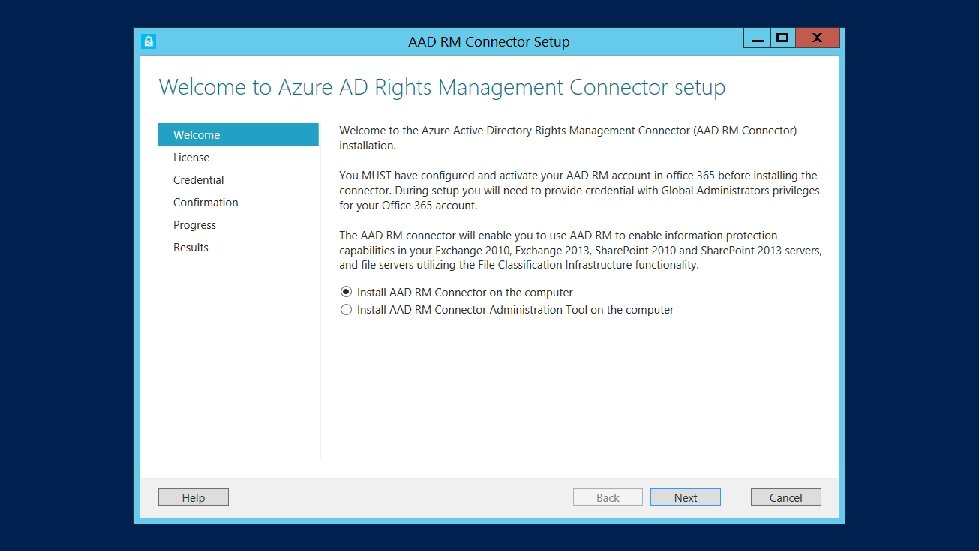Viewport: 979px width, 551px height.
Task: Click the lock icon in title bar
Action: (149, 41)
